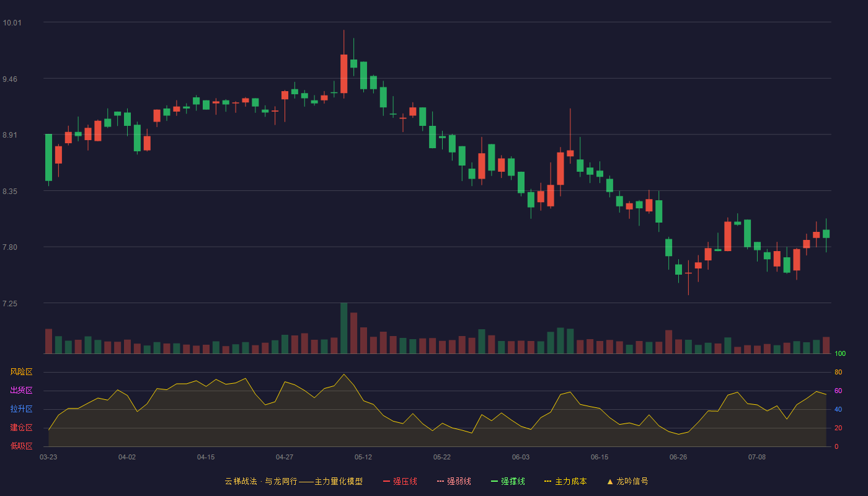Click the green 100 indicator axis value
Image resolution: width=868 pixels, height=496 pixels.
[x=840, y=354]
